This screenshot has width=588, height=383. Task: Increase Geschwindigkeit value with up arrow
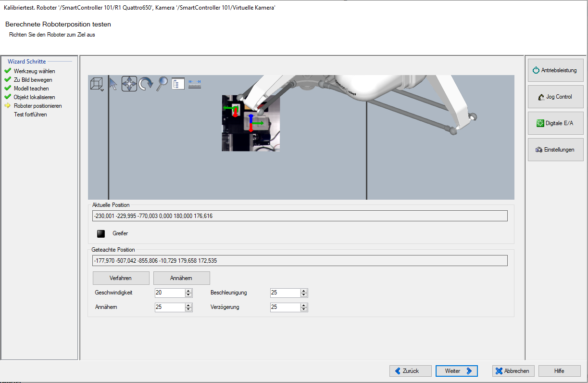[188, 291]
